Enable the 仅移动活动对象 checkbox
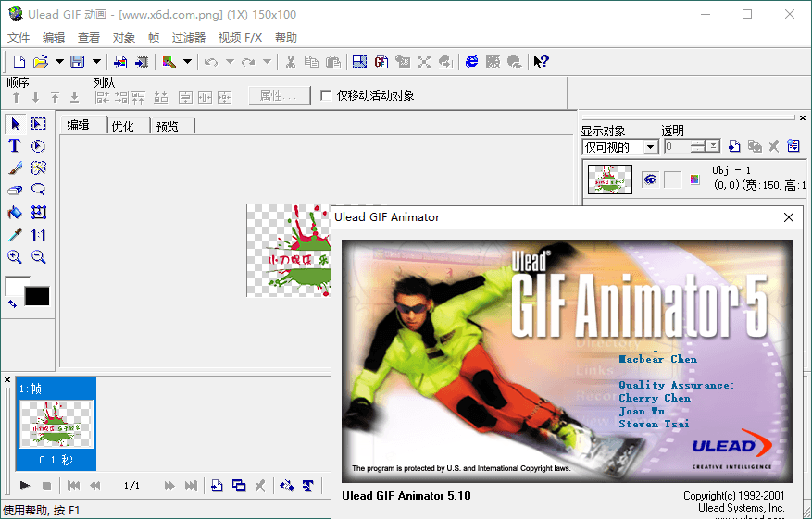Screen dimensions: 812x519 326,95
